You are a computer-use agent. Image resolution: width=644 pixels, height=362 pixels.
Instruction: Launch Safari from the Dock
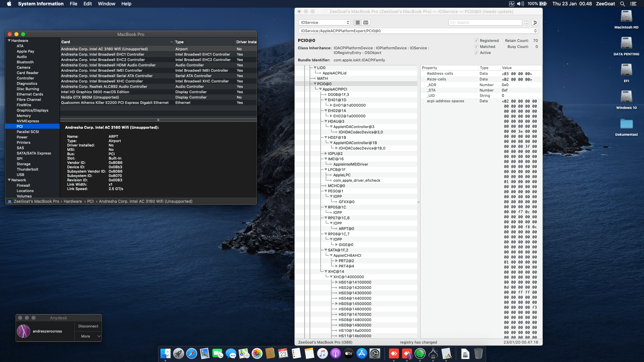tap(192, 353)
